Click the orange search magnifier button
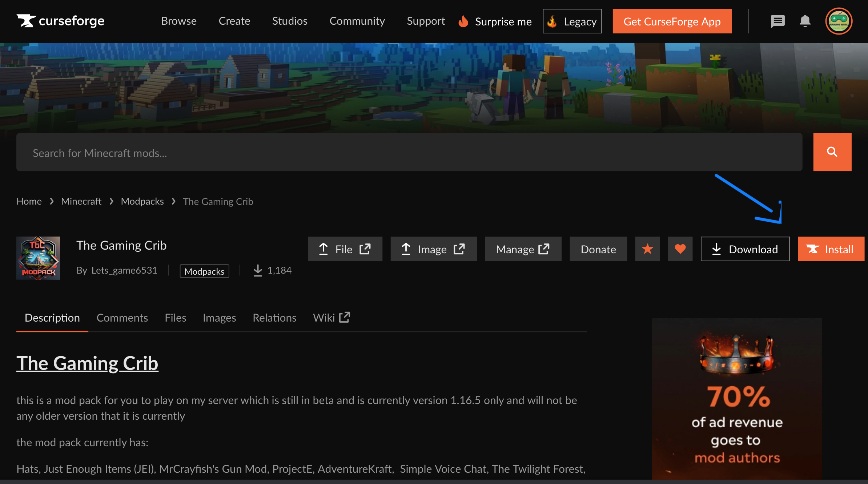The height and width of the screenshot is (484, 868). click(x=832, y=152)
